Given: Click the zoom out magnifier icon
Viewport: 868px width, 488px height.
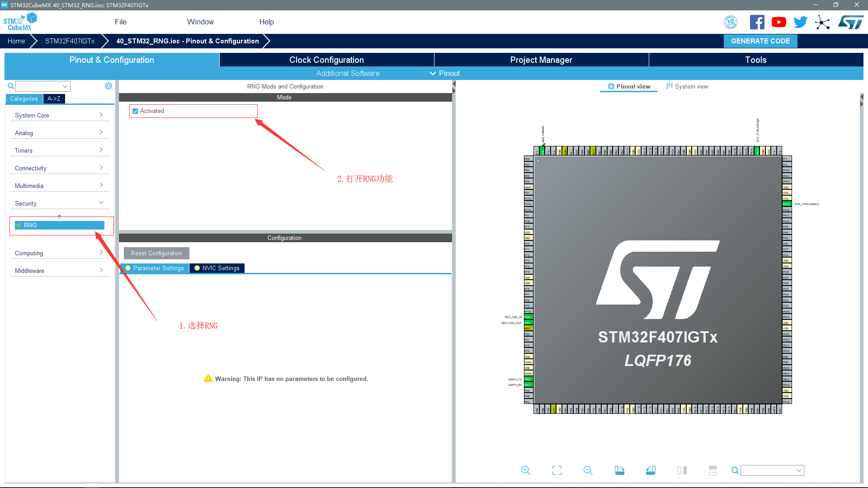Looking at the screenshot, I should pyautogui.click(x=588, y=470).
